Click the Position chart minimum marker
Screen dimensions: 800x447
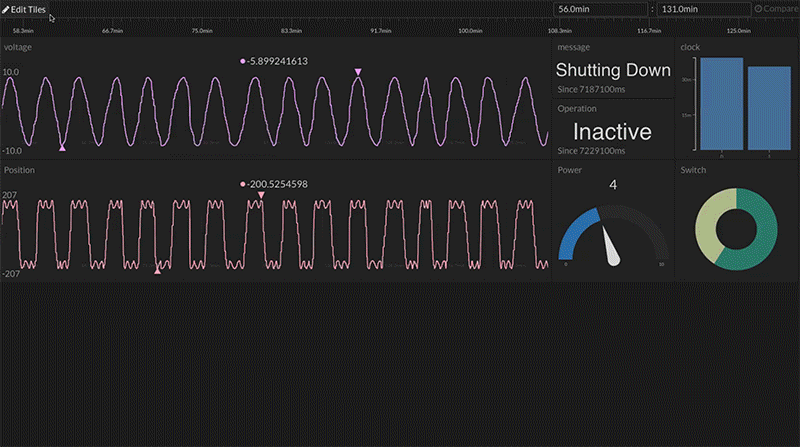[157, 270]
